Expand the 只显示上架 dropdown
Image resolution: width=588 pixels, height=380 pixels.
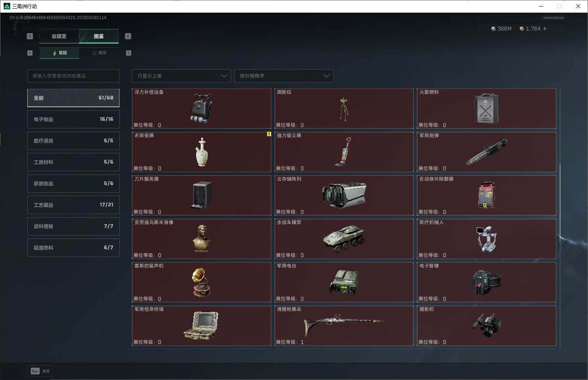[x=181, y=76]
